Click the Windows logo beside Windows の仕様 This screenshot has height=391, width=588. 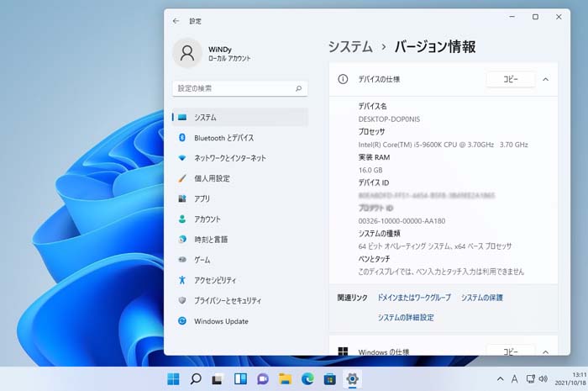tap(343, 351)
